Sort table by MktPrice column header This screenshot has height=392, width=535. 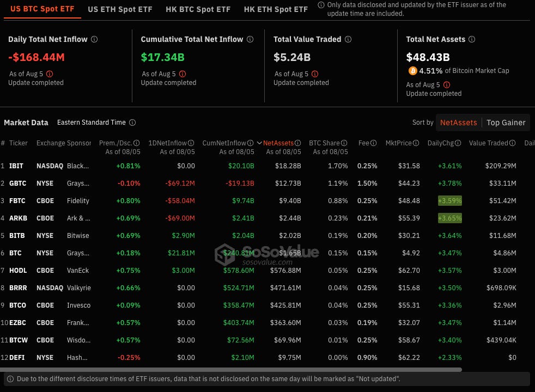click(398, 143)
